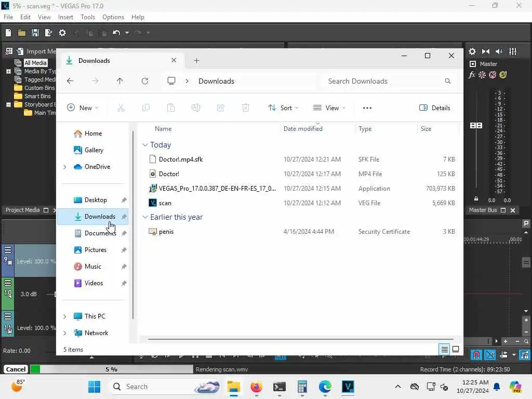The width and height of the screenshot is (532, 399).
Task: Expand Network in navigation pane
Action: 65,333
